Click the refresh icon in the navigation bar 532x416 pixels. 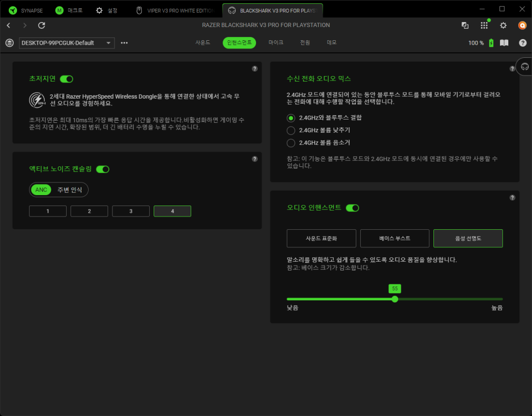point(41,25)
